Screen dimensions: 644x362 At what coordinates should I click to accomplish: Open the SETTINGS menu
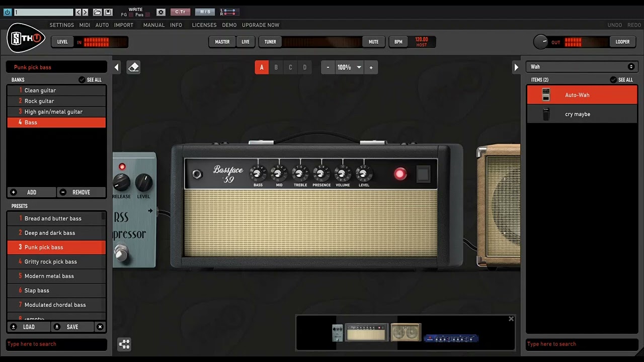pos(62,25)
